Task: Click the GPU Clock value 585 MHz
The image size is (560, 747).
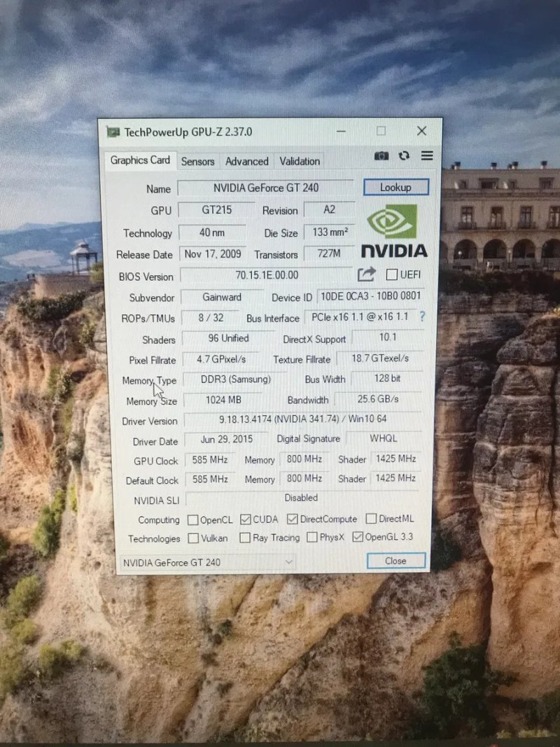Action: 209,460
